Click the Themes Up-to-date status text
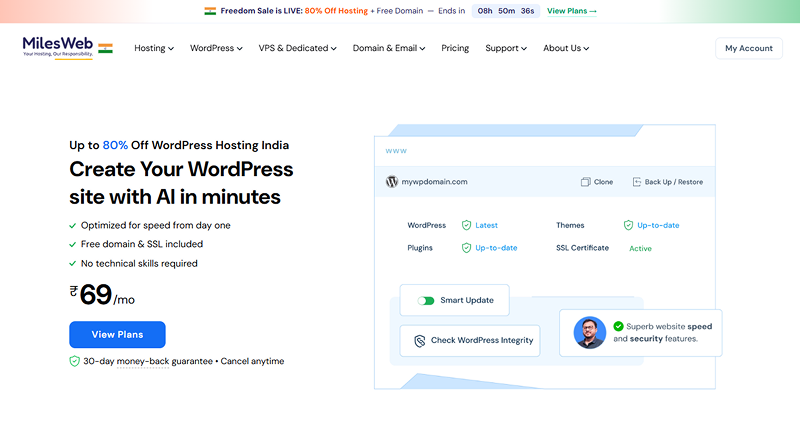 (x=658, y=225)
